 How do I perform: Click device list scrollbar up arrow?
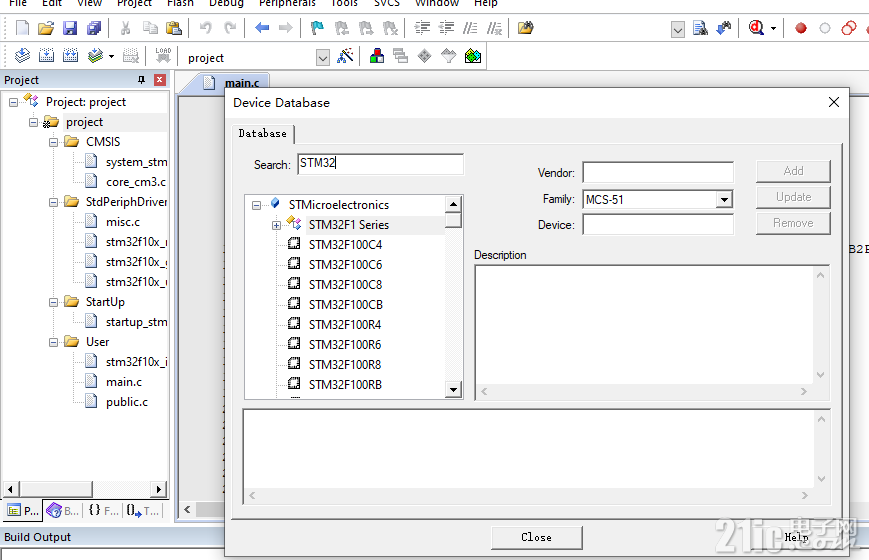pos(453,204)
